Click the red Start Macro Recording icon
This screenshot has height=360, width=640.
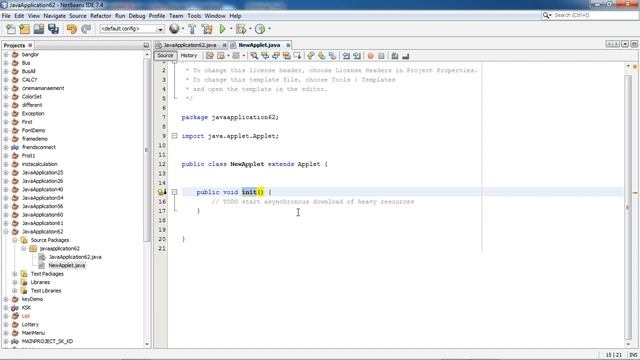pyautogui.click(x=371, y=56)
